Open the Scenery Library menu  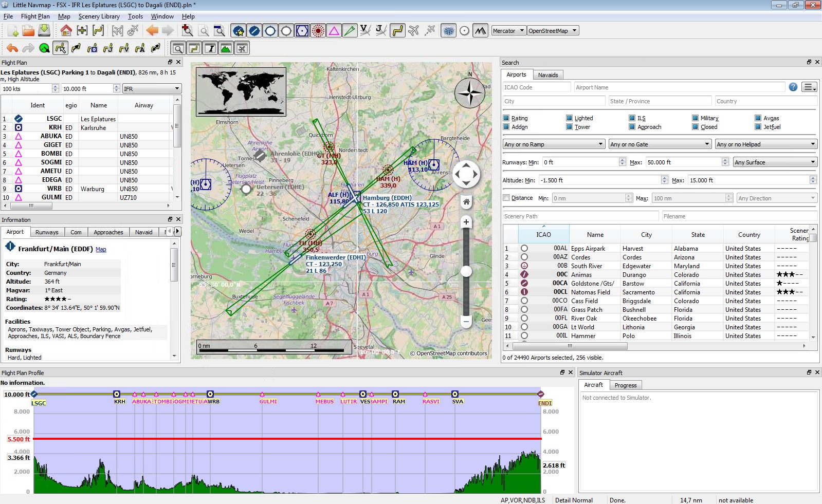pyautogui.click(x=99, y=16)
